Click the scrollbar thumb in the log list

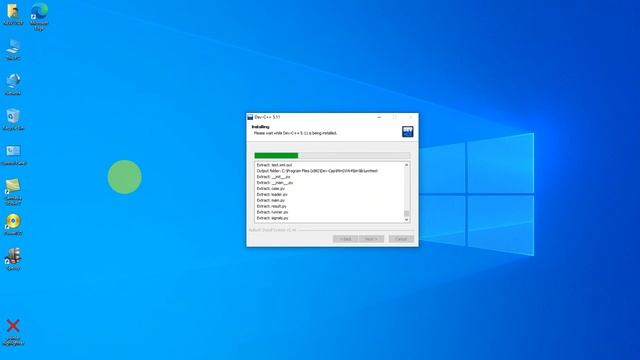pyautogui.click(x=407, y=213)
